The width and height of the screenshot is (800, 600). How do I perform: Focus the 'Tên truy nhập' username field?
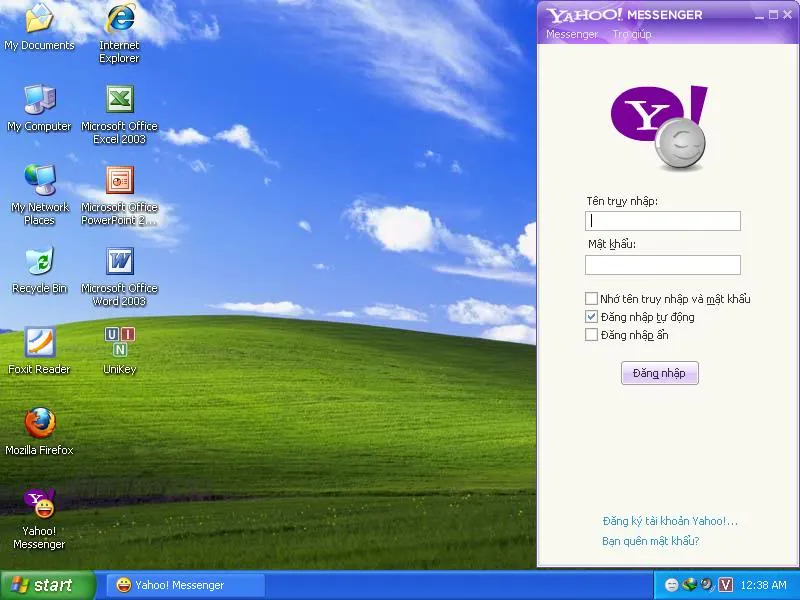(663, 221)
